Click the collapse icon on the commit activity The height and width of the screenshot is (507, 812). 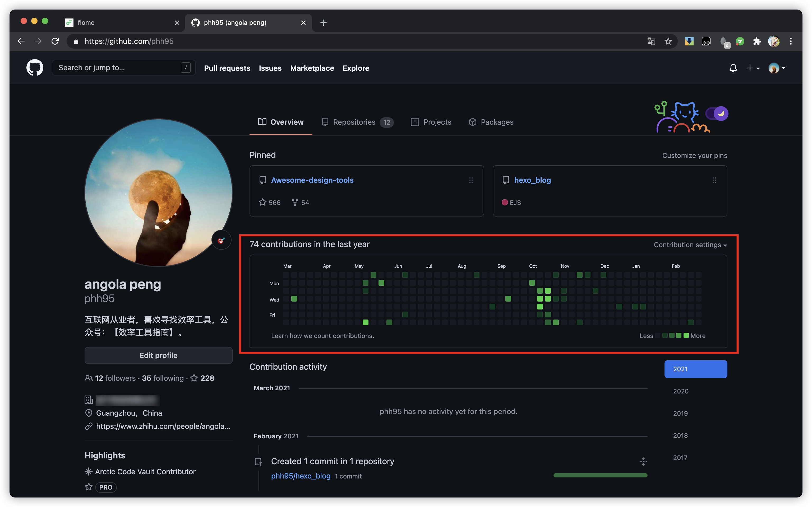coord(643,461)
